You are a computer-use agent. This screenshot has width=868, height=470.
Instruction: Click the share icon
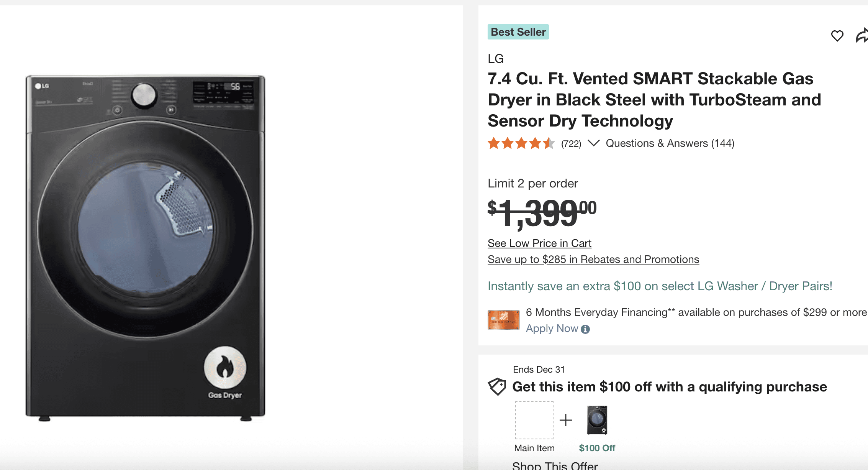[862, 36]
